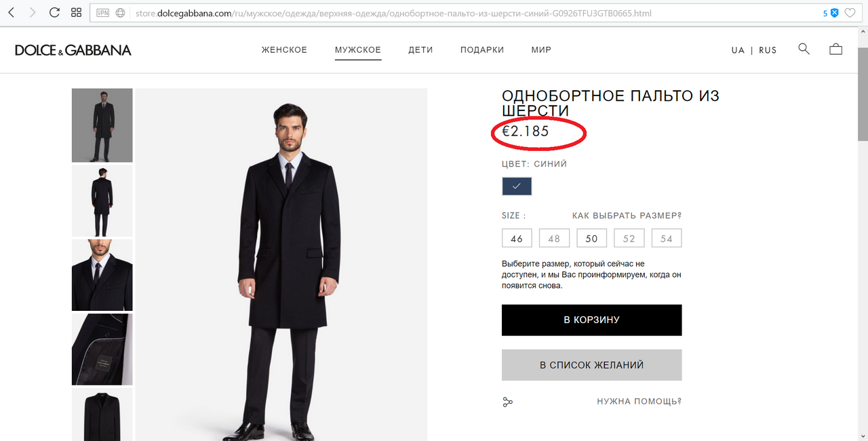This screenshot has width=868, height=441.
Task: Select size 46
Action: pyautogui.click(x=517, y=238)
